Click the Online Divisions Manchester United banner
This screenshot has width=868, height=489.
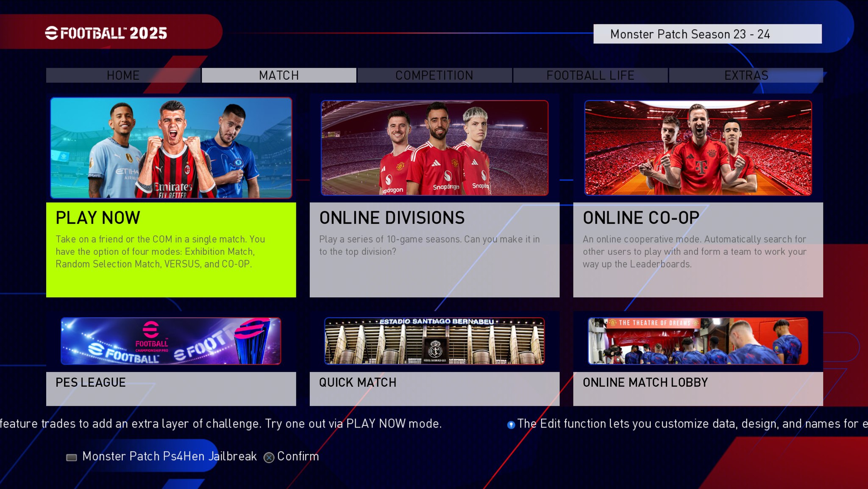coord(434,148)
